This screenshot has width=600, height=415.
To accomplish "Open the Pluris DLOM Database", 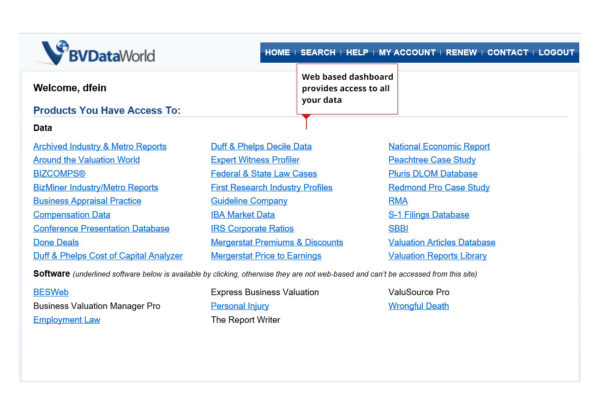I will (x=433, y=174).
